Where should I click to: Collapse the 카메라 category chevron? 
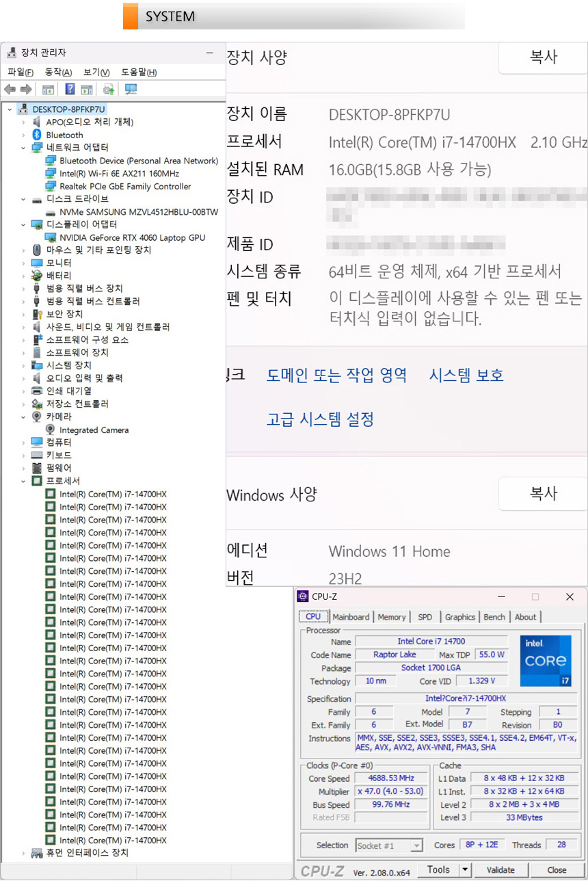[x=23, y=417]
